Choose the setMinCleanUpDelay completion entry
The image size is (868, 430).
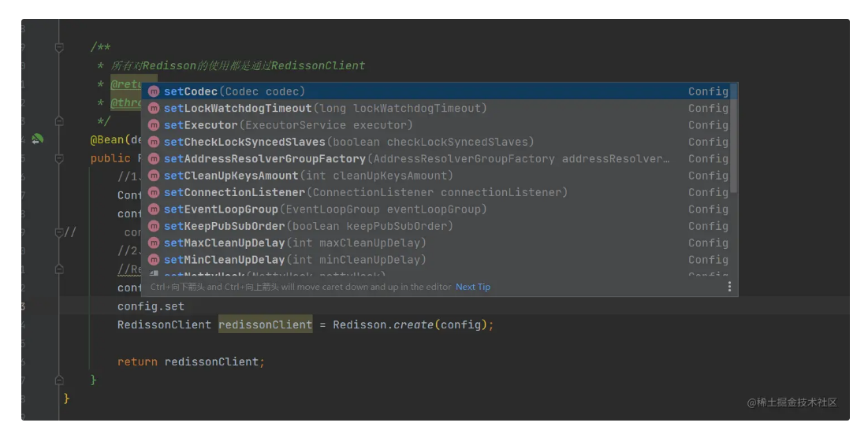pos(294,260)
